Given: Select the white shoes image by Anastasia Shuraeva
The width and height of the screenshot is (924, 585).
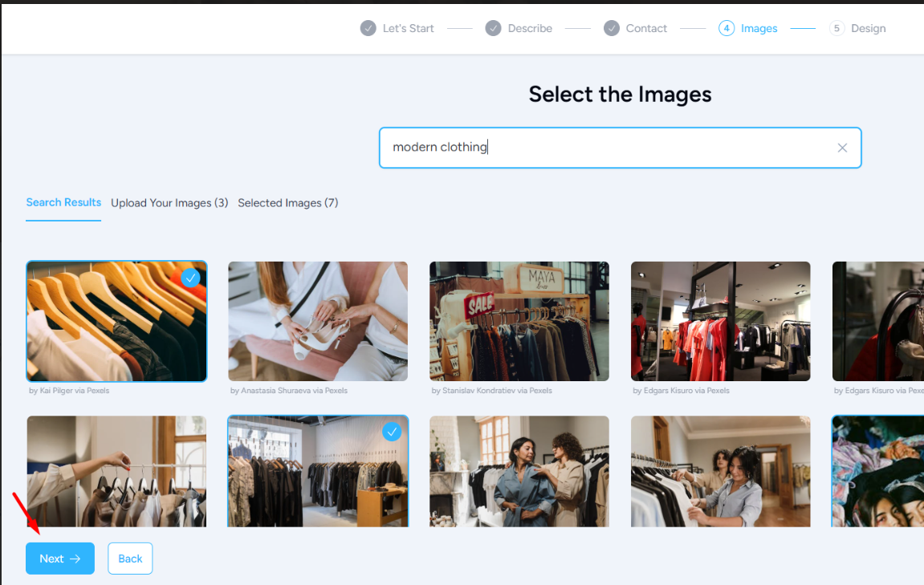Looking at the screenshot, I should pyautogui.click(x=318, y=321).
